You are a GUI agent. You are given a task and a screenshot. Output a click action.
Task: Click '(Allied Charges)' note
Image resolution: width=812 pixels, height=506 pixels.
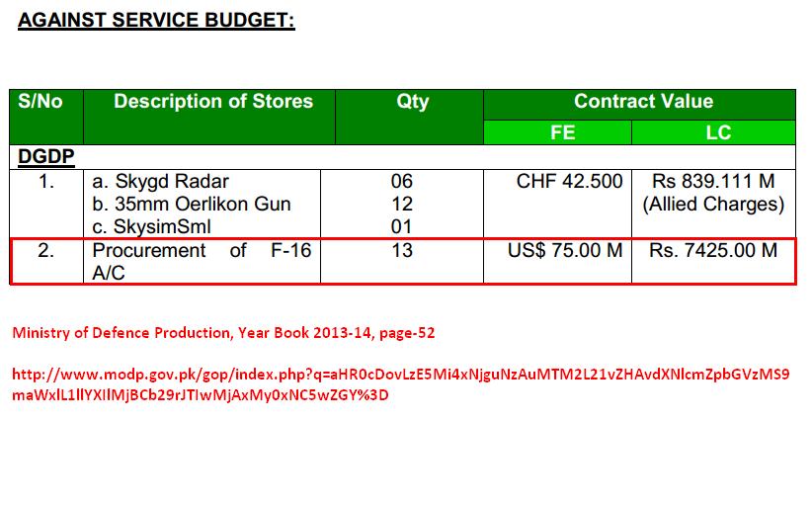tap(713, 204)
